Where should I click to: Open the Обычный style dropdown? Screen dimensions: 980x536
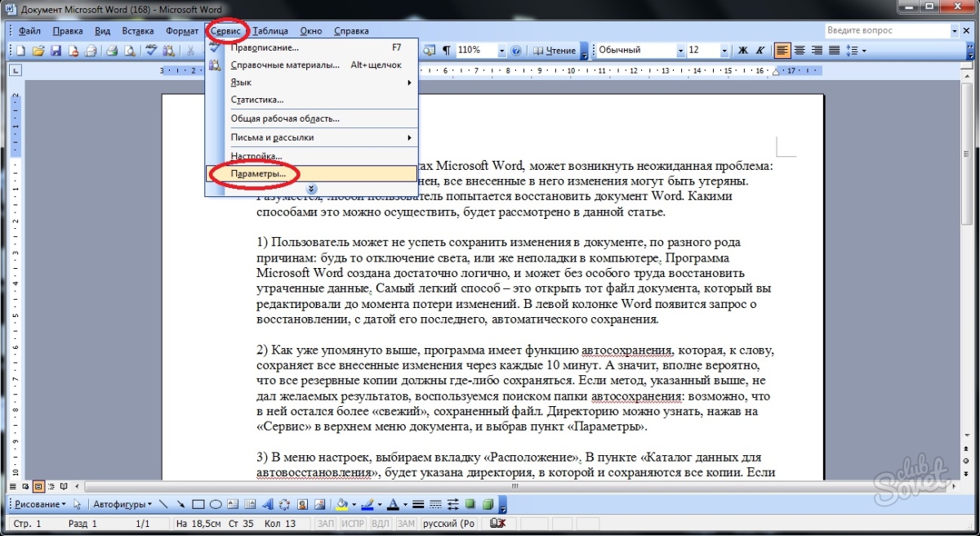tap(680, 50)
